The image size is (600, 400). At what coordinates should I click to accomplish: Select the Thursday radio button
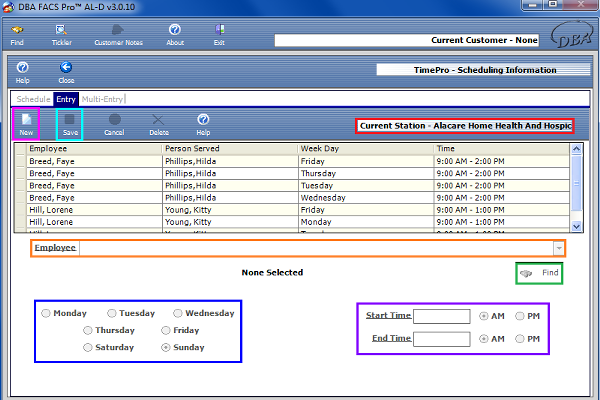pyautogui.click(x=88, y=330)
